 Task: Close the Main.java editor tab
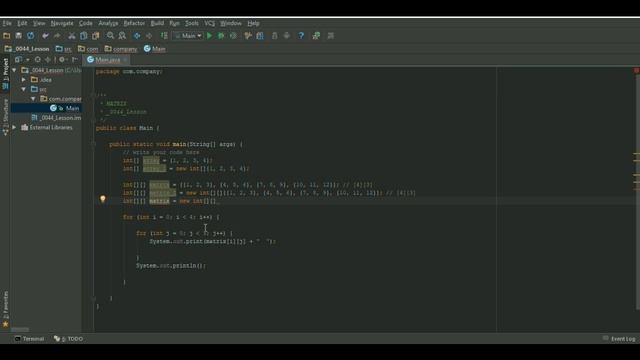click(125, 60)
